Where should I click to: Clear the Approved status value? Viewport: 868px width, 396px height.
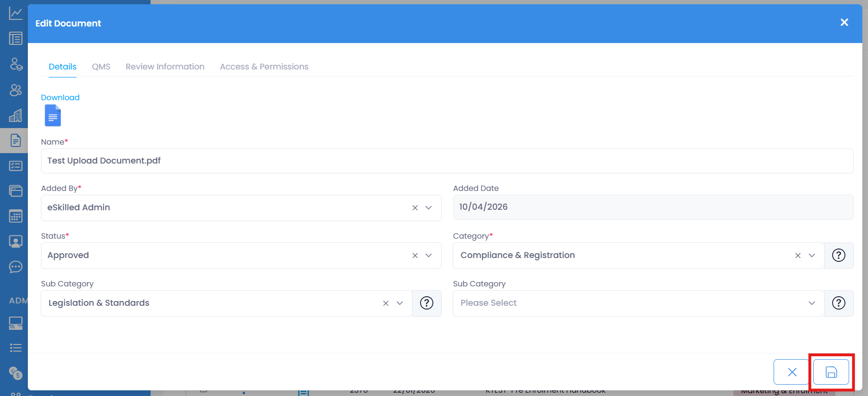[415, 256]
